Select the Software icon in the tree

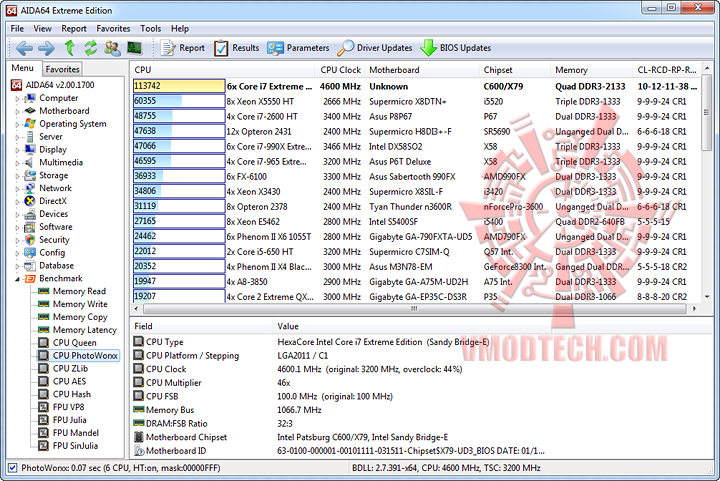click(x=30, y=227)
